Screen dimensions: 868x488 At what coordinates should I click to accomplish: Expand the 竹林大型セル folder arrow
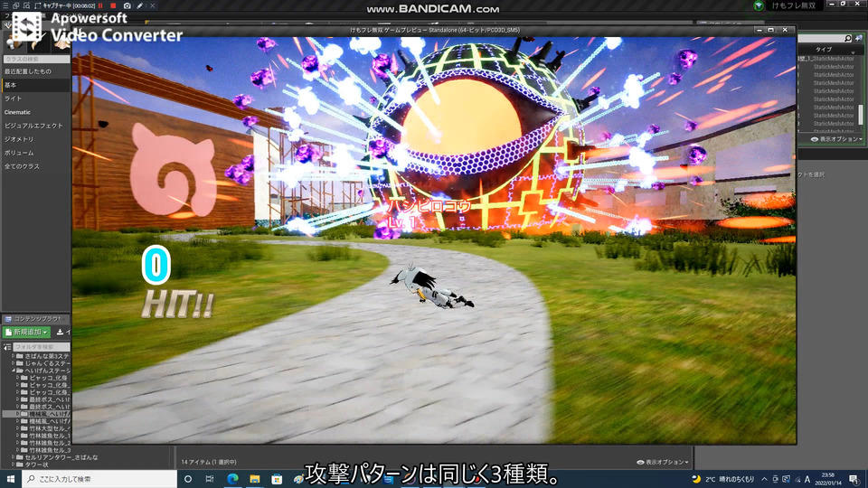pyautogui.click(x=18, y=428)
